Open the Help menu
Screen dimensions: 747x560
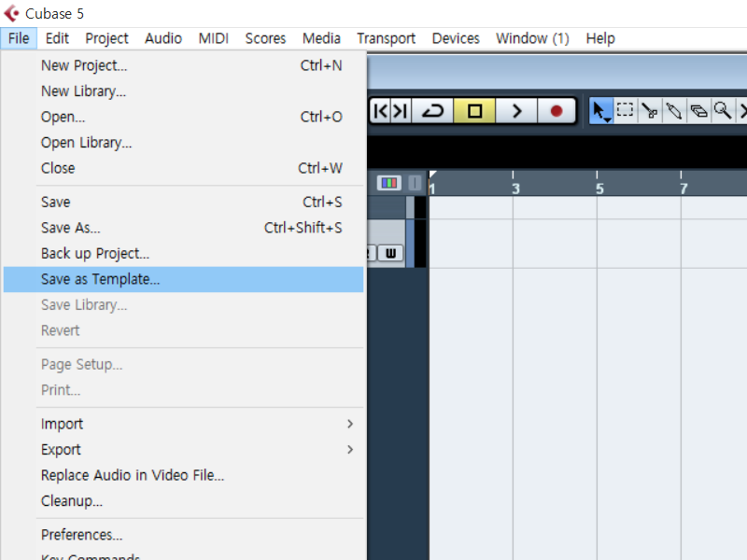click(x=600, y=38)
